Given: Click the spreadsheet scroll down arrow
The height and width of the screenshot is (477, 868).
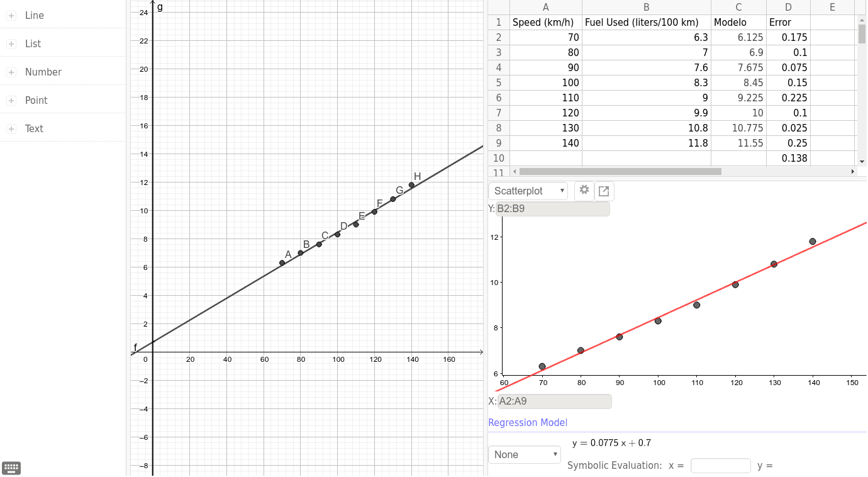Looking at the screenshot, I should (x=862, y=162).
